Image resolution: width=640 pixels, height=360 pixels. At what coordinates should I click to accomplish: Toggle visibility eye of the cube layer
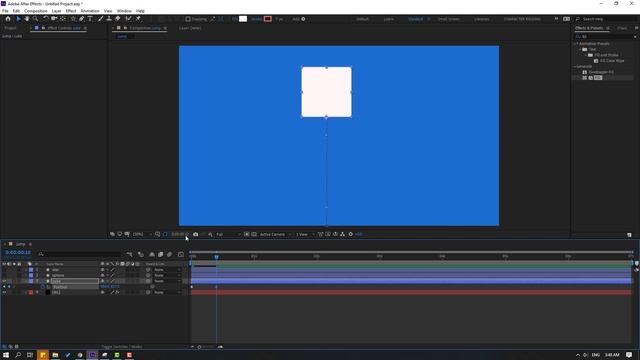tap(4, 281)
